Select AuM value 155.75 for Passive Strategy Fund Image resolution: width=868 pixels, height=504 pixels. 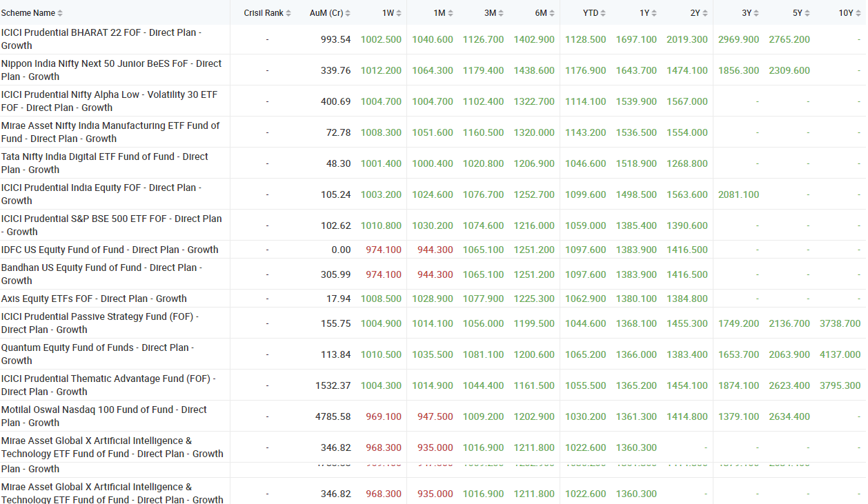click(336, 323)
